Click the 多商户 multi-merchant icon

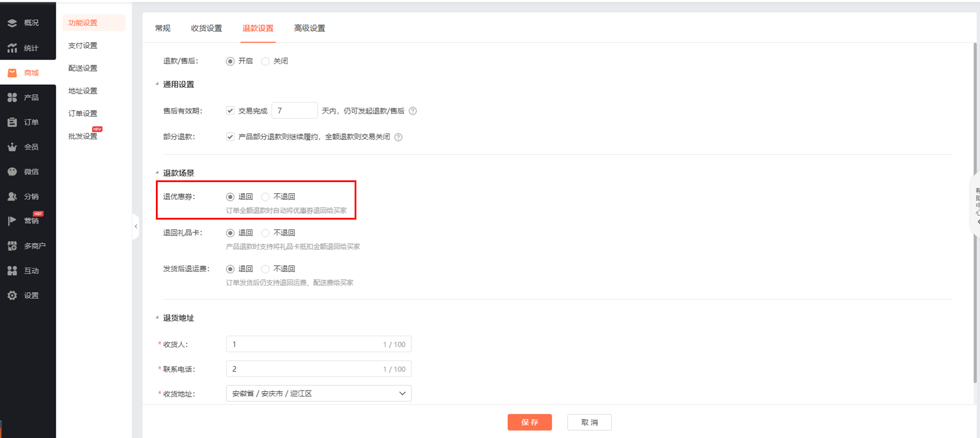point(12,246)
